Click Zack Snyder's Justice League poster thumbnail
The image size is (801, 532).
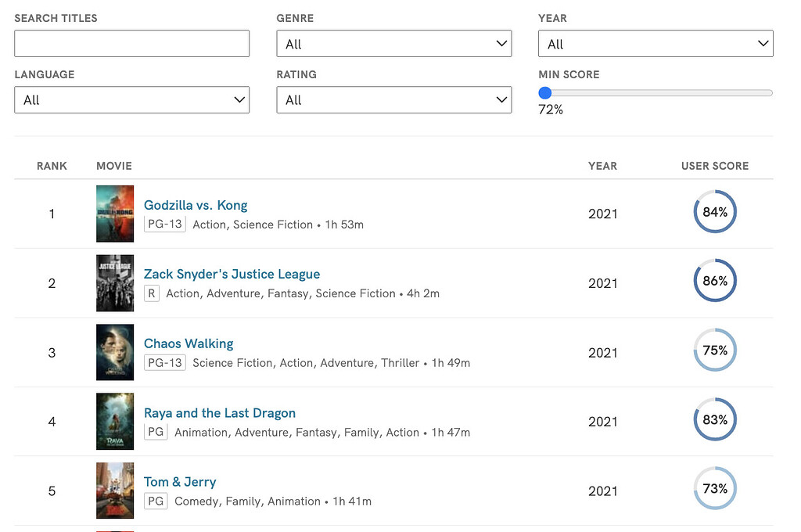click(115, 283)
